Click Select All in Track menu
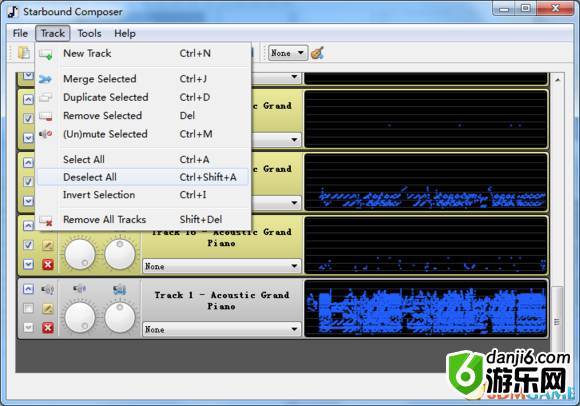 click(x=143, y=159)
